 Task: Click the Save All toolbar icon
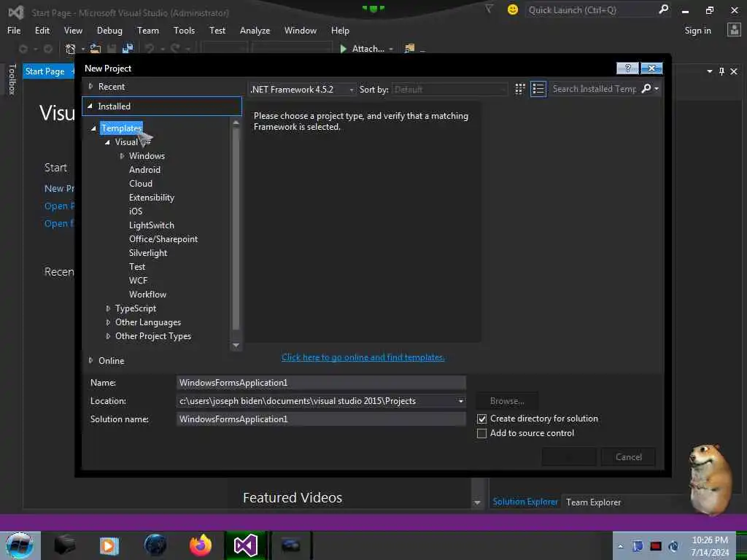point(127,49)
